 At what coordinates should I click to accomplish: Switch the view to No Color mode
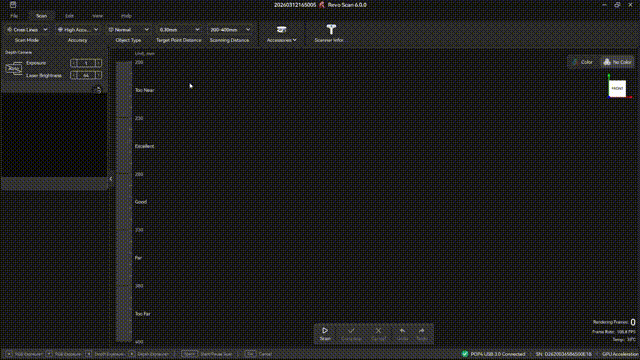tap(617, 62)
